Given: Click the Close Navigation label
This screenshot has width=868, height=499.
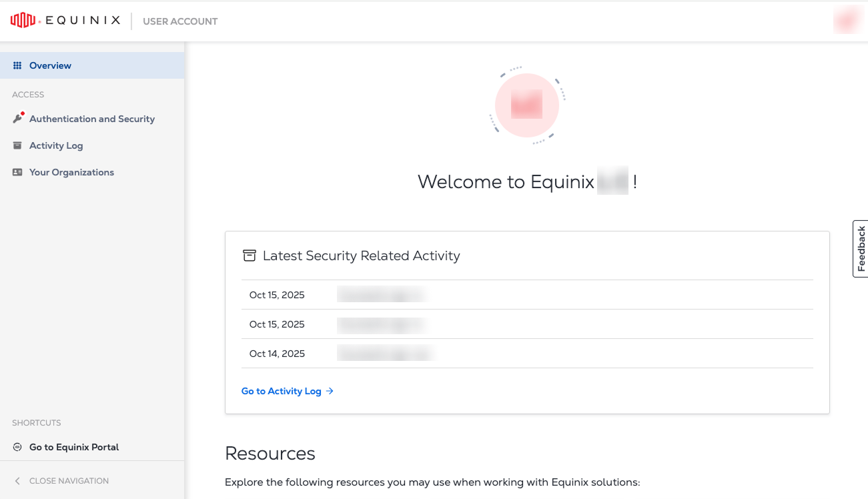Looking at the screenshot, I should pyautogui.click(x=69, y=481).
